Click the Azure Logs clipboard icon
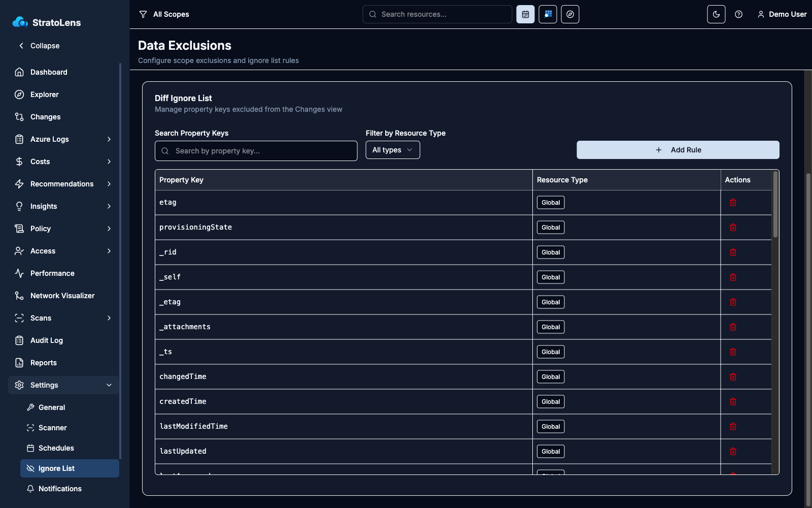 19,139
